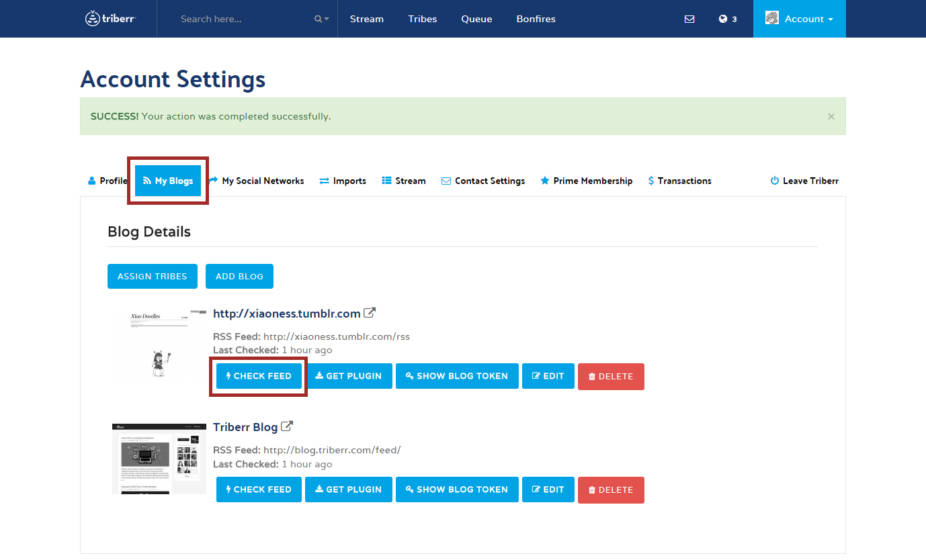Click the Assign Tribes button
The image size is (926, 560).
pos(153,276)
